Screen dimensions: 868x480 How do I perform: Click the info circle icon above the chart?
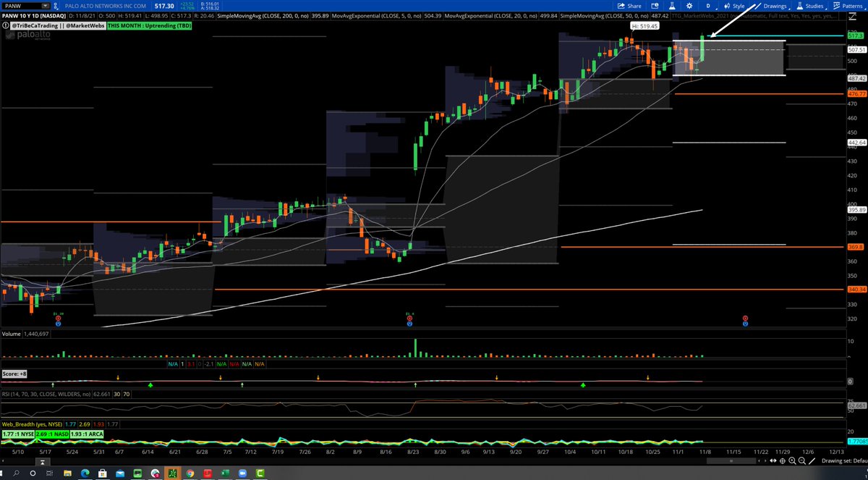[x=7, y=25]
